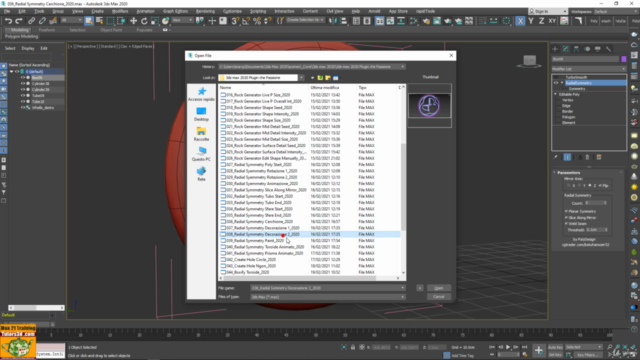Toggle the Flip checkbox

[600, 185]
